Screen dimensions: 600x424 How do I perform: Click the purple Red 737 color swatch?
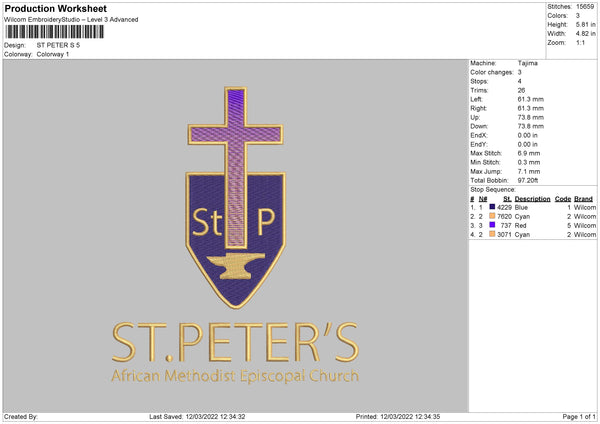(492, 225)
